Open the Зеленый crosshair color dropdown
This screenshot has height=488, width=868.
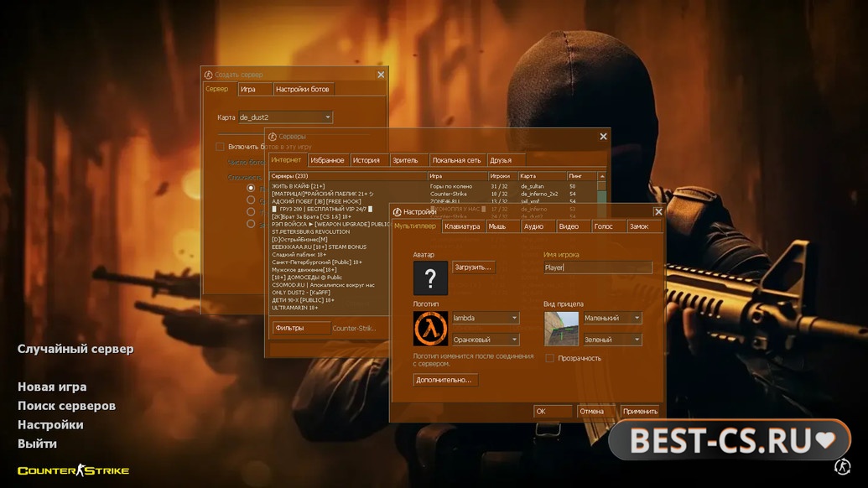(611, 339)
